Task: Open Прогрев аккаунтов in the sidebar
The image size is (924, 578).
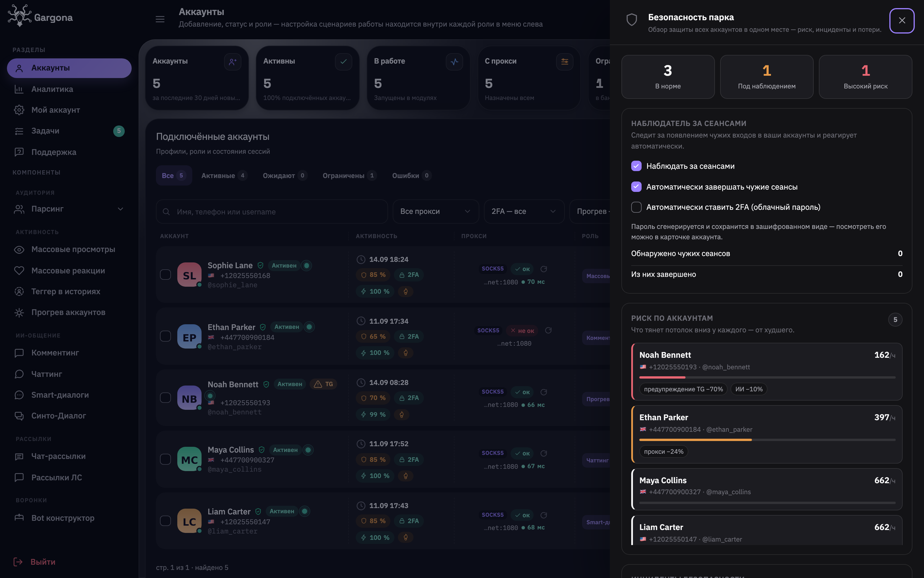Action: (x=69, y=312)
